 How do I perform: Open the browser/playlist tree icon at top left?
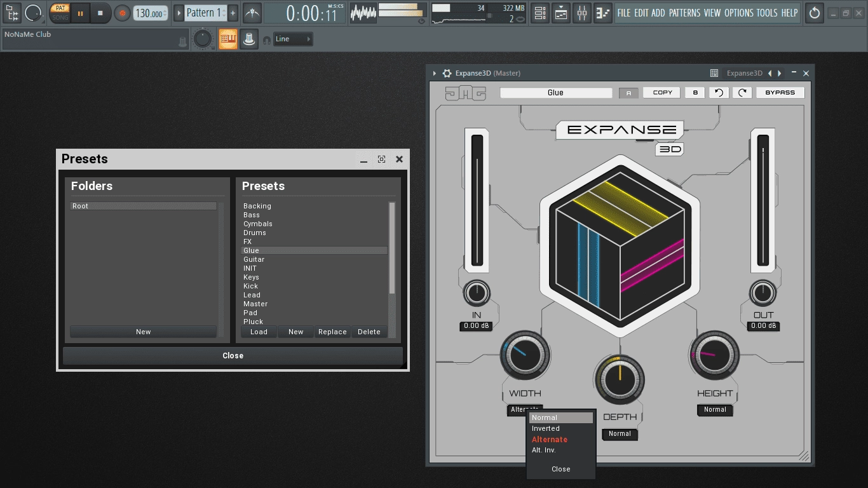tap(12, 12)
